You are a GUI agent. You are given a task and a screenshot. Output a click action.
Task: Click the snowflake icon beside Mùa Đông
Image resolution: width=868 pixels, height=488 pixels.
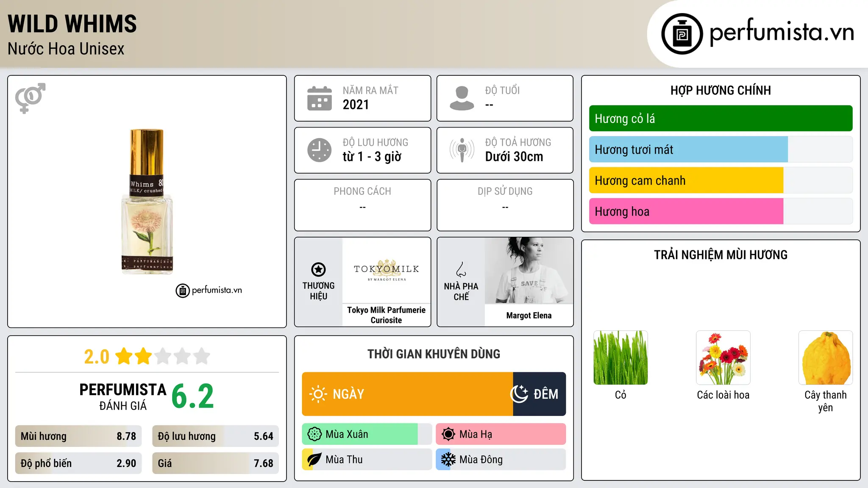[x=448, y=460]
